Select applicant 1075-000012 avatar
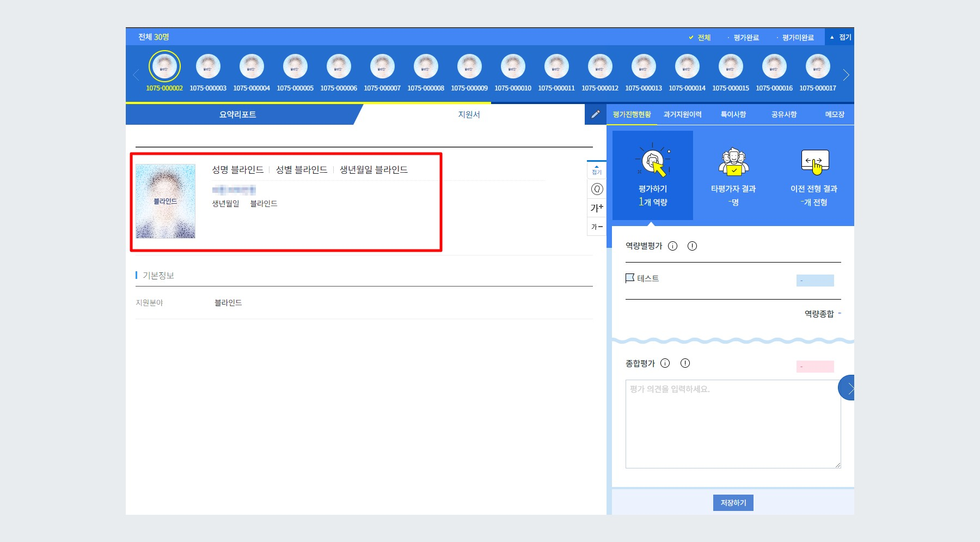 [x=600, y=66]
